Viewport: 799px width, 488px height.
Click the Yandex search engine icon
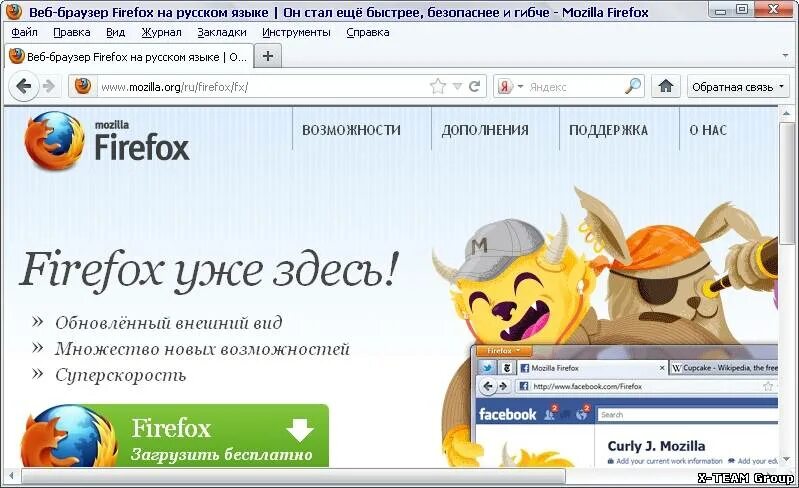(x=504, y=87)
